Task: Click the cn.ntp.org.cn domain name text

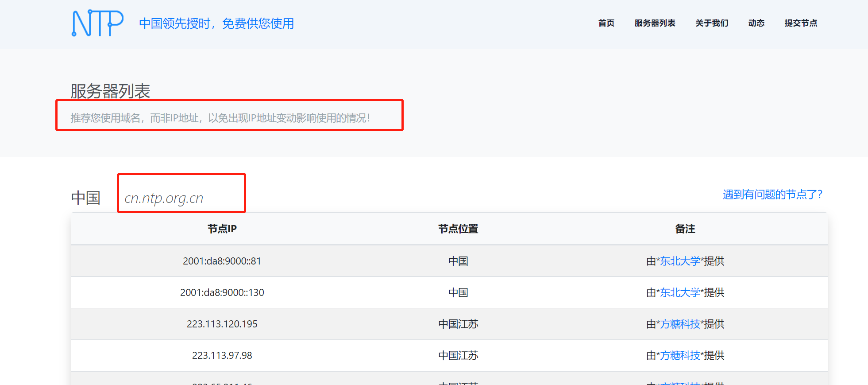Action: 164,198
